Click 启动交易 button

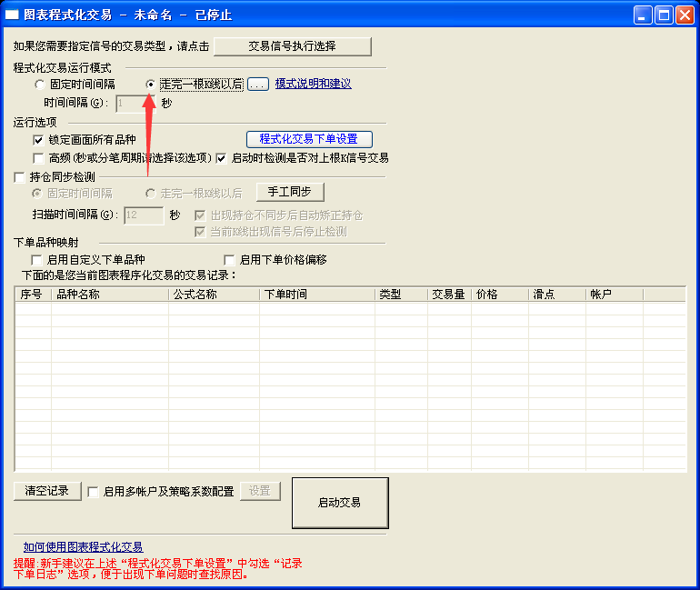coord(340,503)
